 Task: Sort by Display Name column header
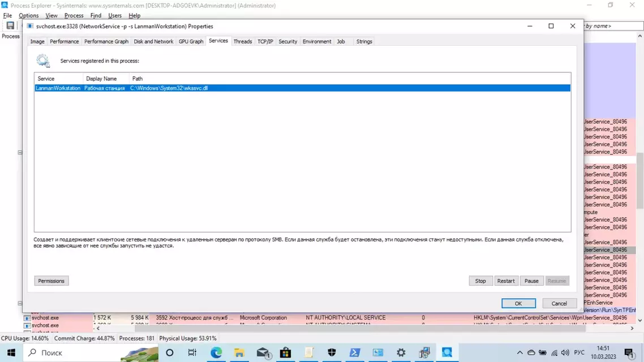(106, 79)
